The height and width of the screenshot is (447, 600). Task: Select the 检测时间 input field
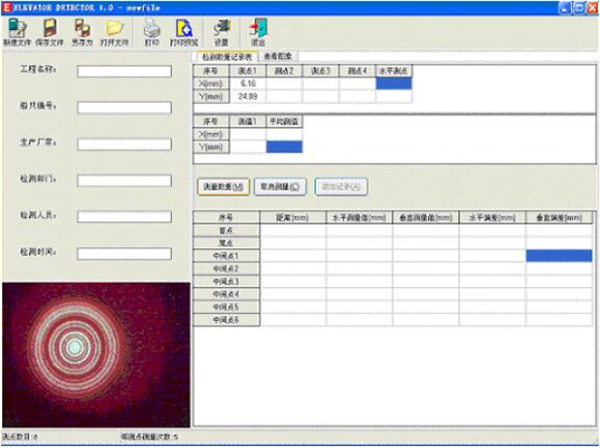tap(125, 251)
